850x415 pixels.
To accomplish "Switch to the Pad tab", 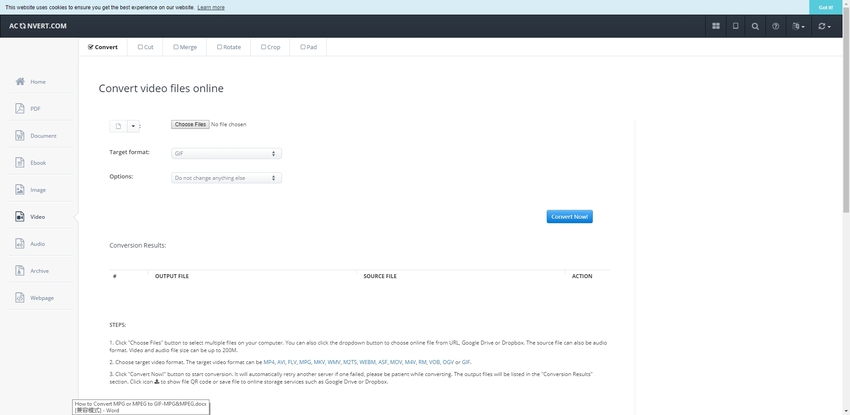I will click(x=309, y=47).
